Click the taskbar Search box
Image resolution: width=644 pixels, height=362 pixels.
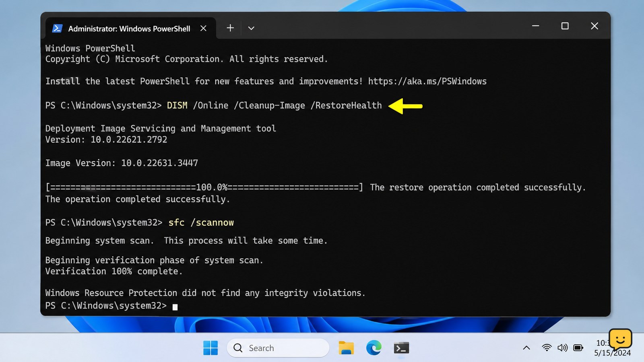tap(278, 348)
